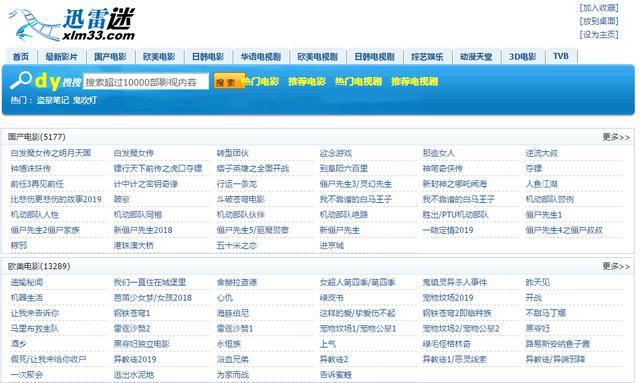
Task: Open movie 那些女人
Action: point(439,153)
